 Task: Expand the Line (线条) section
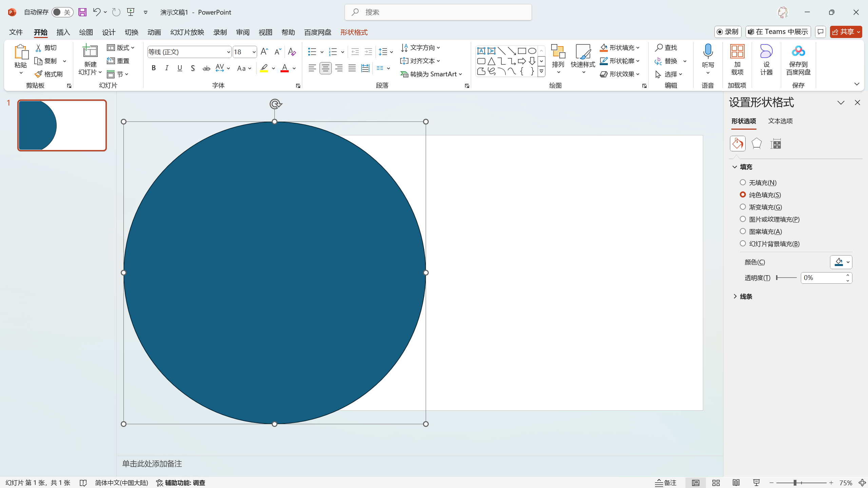743,296
